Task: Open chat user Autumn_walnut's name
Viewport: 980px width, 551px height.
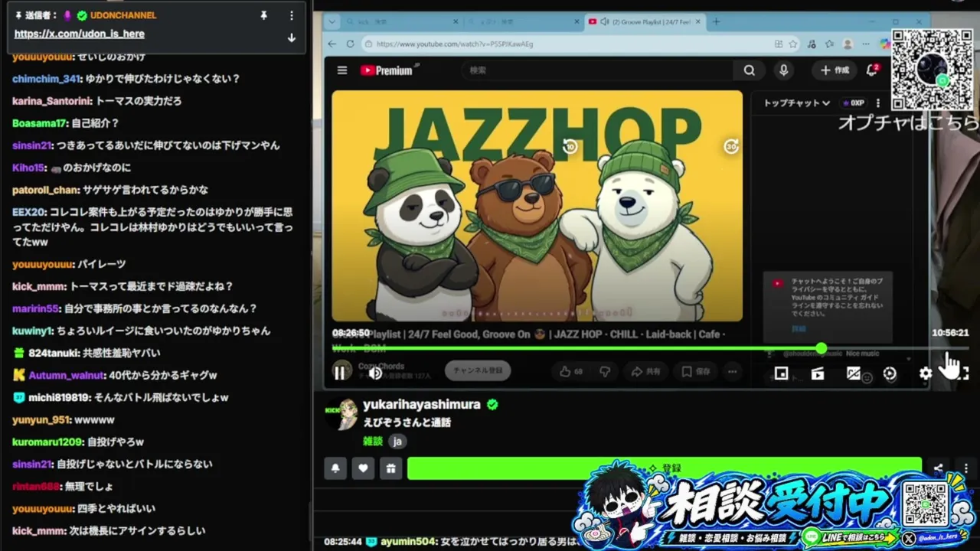Action: click(x=66, y=375)
